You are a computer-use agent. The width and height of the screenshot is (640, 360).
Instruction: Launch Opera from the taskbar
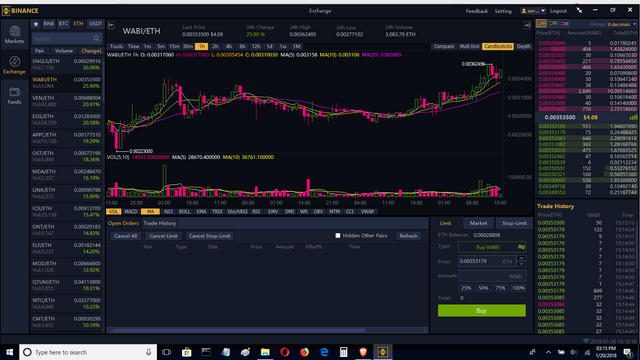click(284, 352)
